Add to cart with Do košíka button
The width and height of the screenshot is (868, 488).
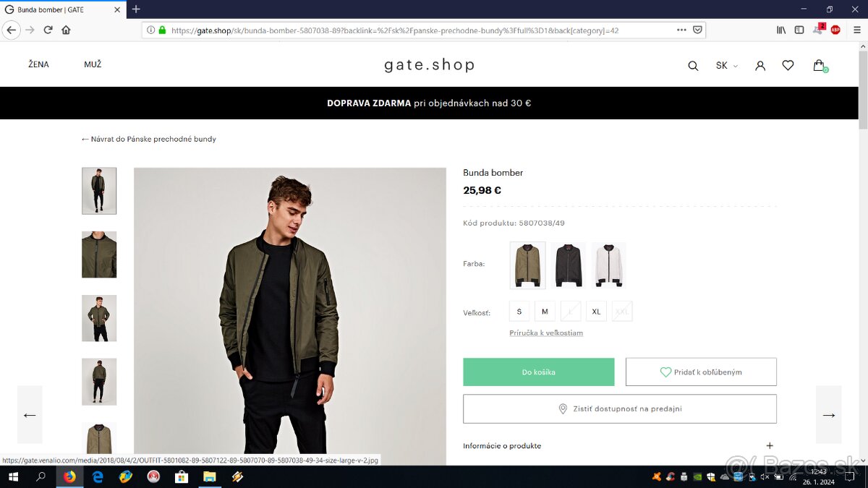(x=538, y=372)
